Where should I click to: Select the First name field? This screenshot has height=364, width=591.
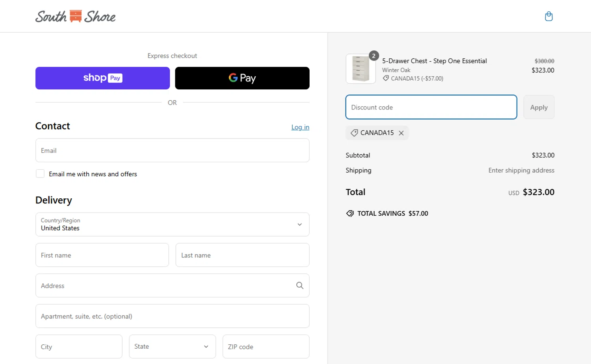coord(102,255)
